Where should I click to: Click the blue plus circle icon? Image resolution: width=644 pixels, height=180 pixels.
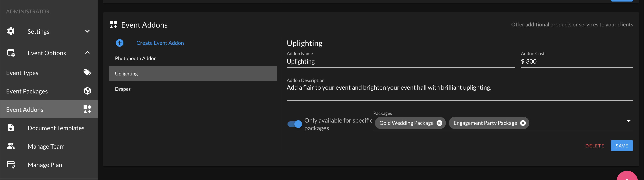coord(119,43)
